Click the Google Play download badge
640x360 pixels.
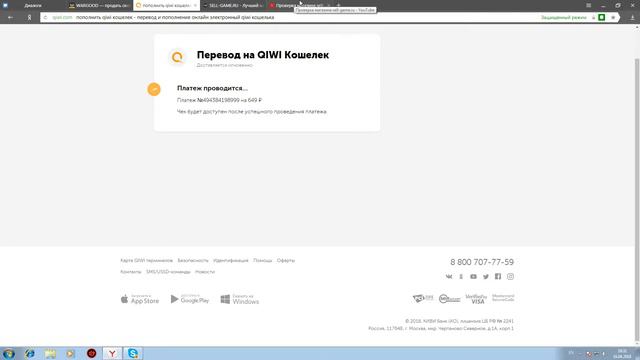(190, 299)
